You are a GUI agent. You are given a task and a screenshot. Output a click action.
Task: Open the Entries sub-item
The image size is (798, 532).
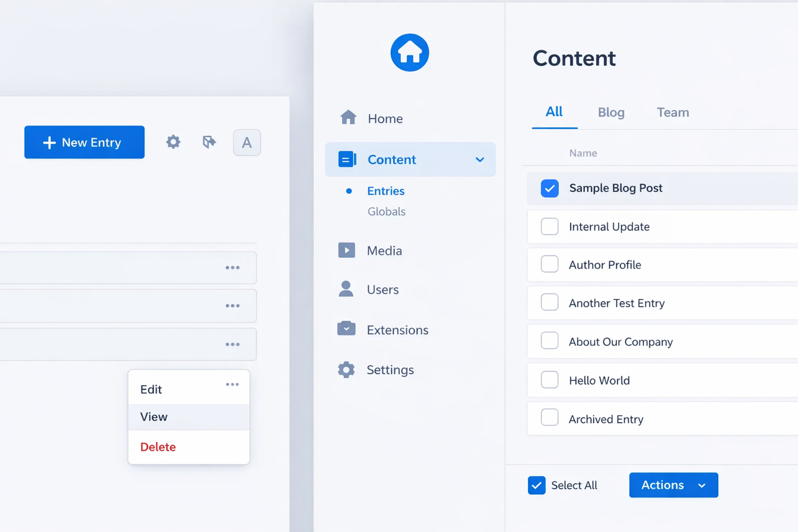[386, 191]
